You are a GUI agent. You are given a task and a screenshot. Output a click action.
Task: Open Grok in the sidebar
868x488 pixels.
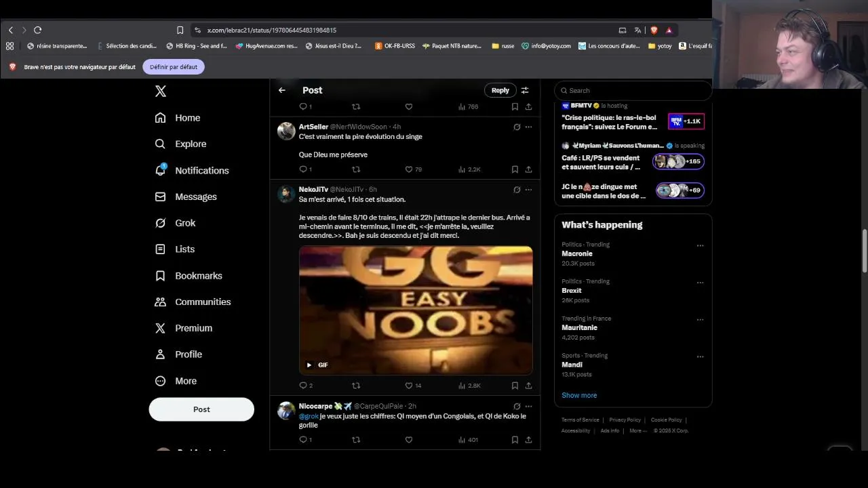tap(175, 223)
